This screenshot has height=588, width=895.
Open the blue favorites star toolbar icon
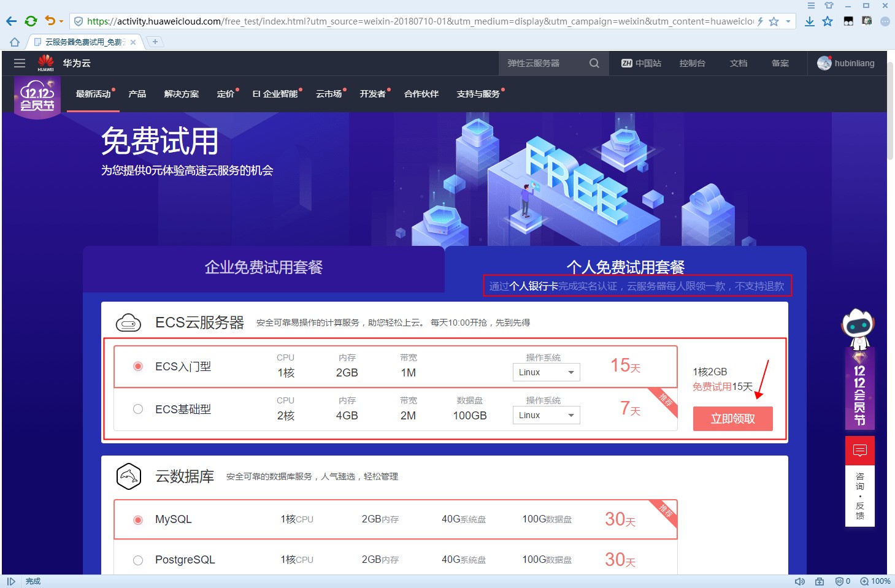coord(828,21)
